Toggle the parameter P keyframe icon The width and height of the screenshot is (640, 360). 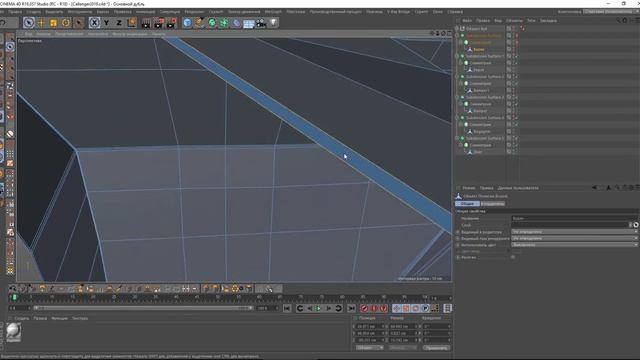click(x=425, y=309)
